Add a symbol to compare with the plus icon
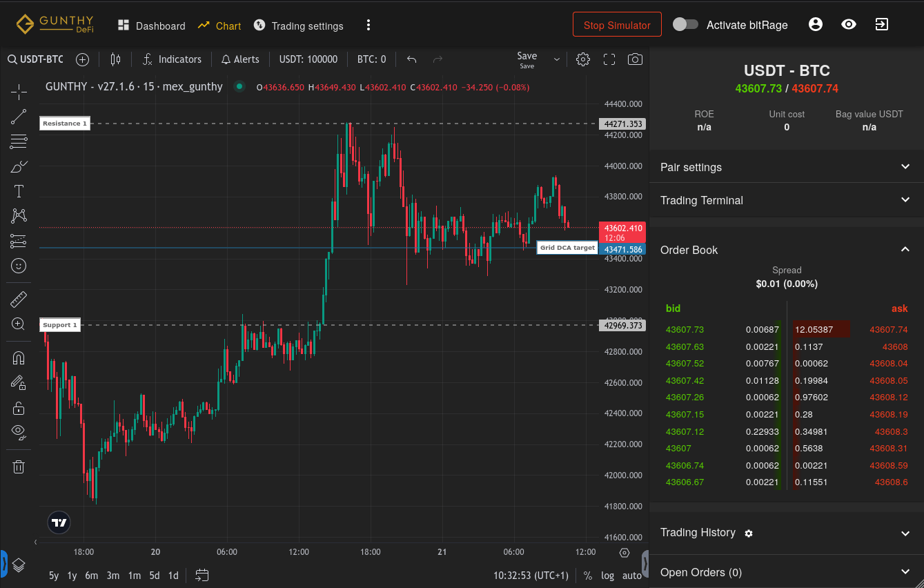 coord(82,59)
